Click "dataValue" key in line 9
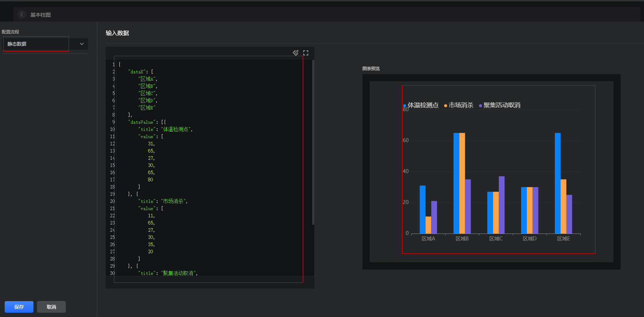This screenshot has height=317, width=644. (142, 122)
